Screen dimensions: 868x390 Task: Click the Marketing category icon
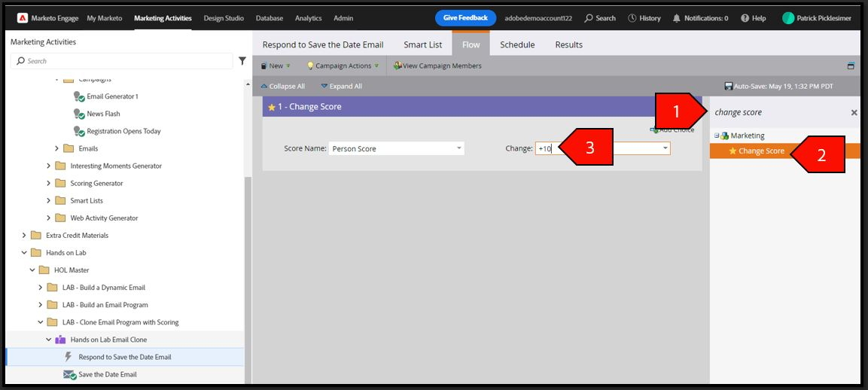pos(725,136)
